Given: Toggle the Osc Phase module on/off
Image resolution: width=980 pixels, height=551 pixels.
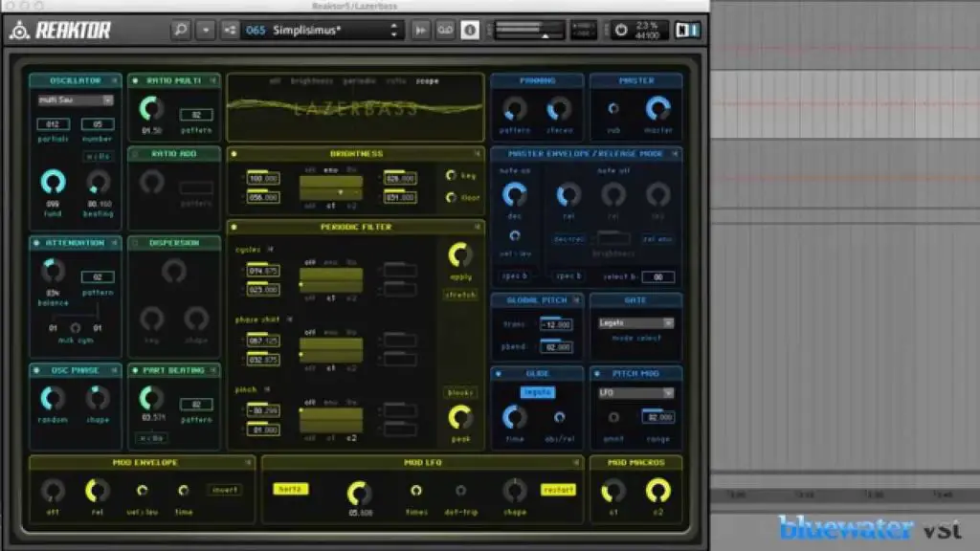Looking at the screenshot, I should pos(37,370).
